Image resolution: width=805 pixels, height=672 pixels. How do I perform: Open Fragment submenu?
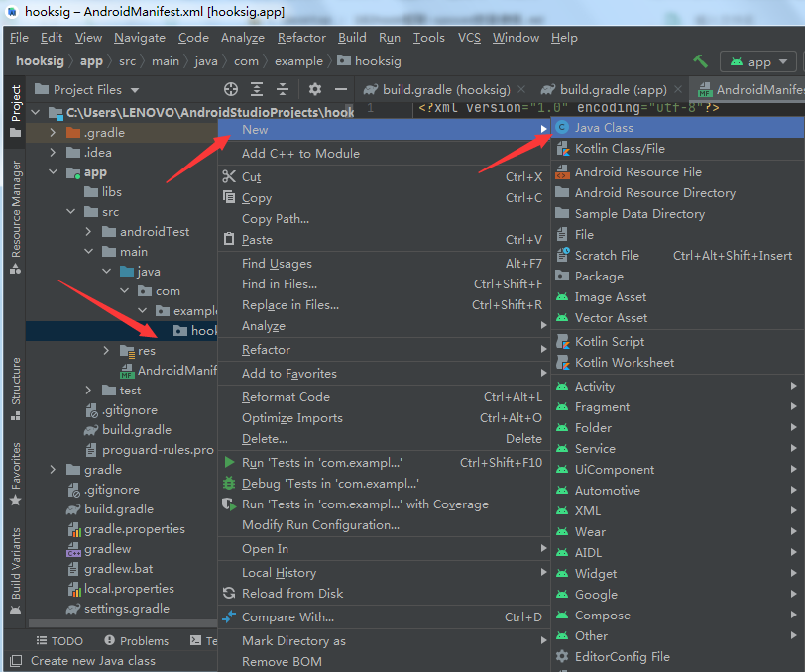coord(678,407)
